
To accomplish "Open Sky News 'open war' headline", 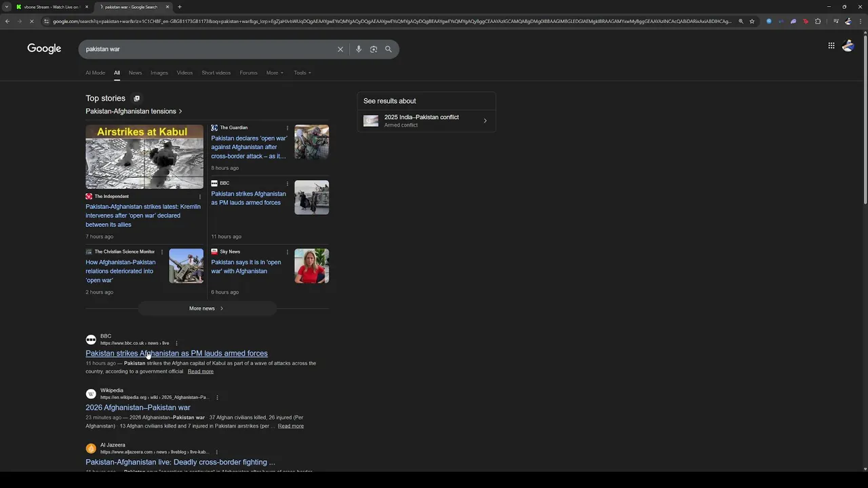I will click(246, 266).
